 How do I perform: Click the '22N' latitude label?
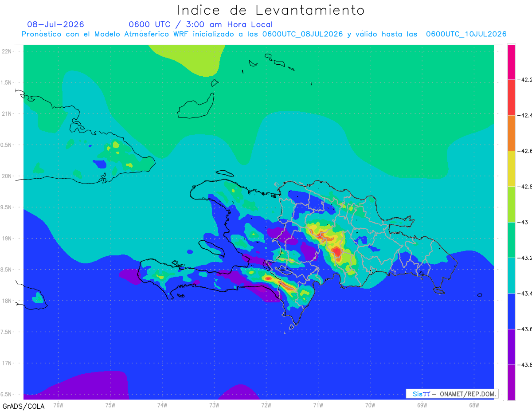pyautogui.click(x=8, y=51)
